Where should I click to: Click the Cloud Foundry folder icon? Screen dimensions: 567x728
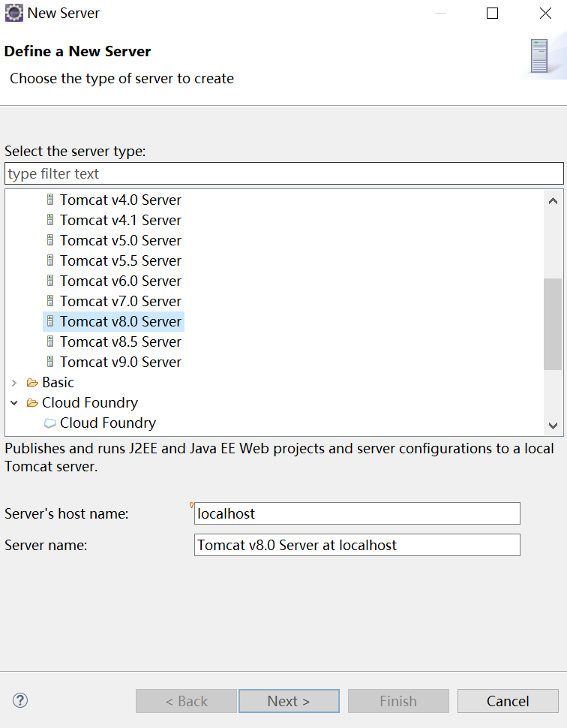tap(32, 403)
